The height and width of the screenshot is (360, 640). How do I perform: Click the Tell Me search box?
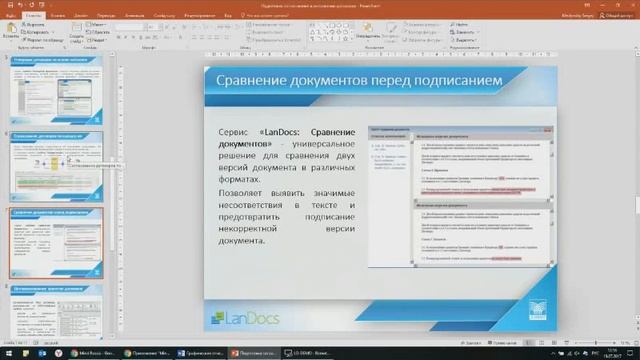[x=264, y=16]
